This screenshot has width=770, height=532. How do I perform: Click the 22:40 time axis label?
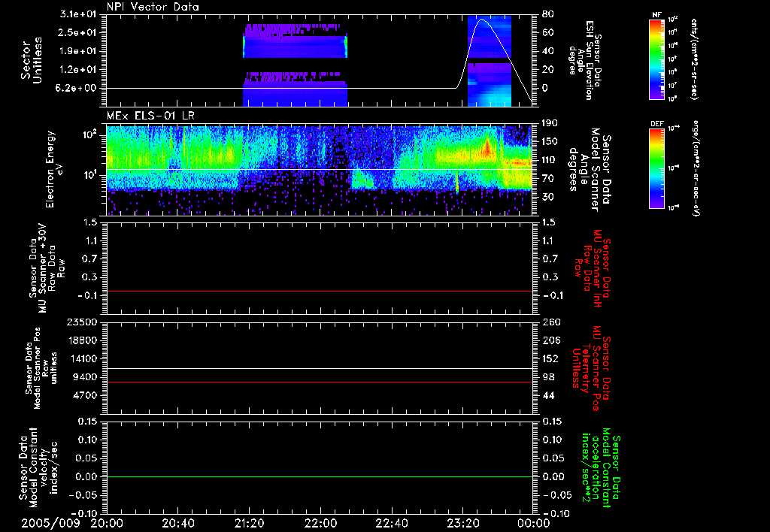tap(393, 523)
